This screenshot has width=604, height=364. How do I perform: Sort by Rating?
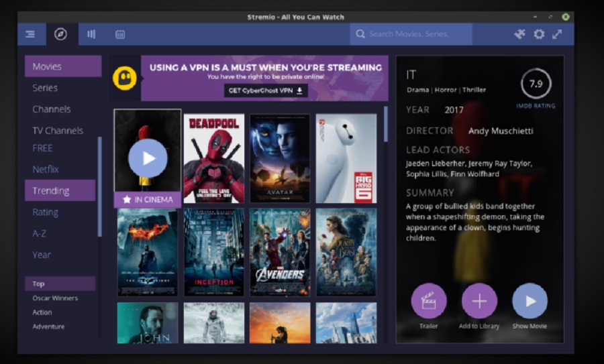tap(46, 212)
